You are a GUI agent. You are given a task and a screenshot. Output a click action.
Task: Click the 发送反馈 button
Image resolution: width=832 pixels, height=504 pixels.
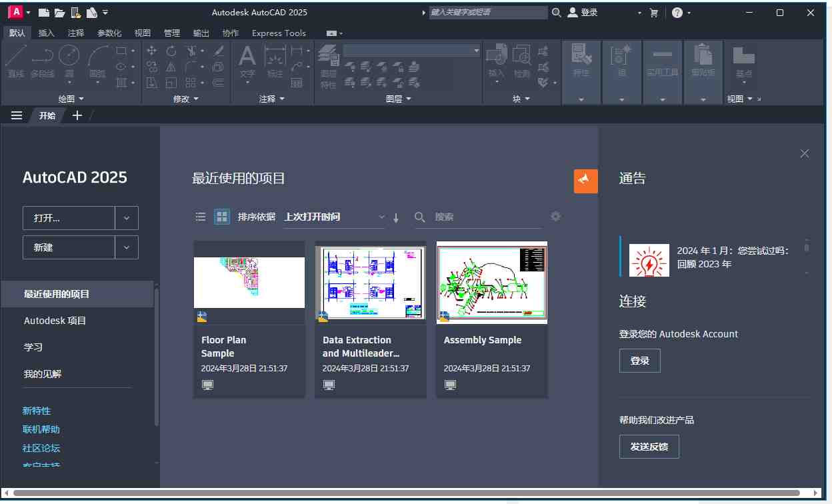(649, 447)
